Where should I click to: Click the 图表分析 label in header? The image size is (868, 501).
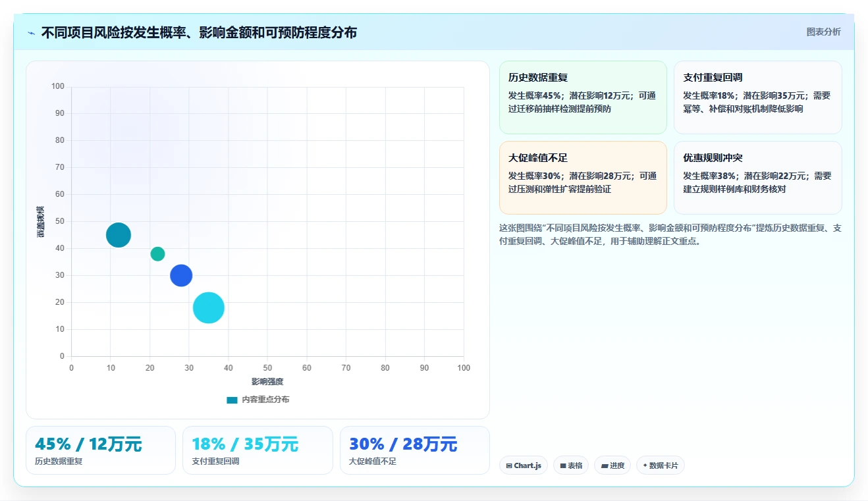coord(823,32)
